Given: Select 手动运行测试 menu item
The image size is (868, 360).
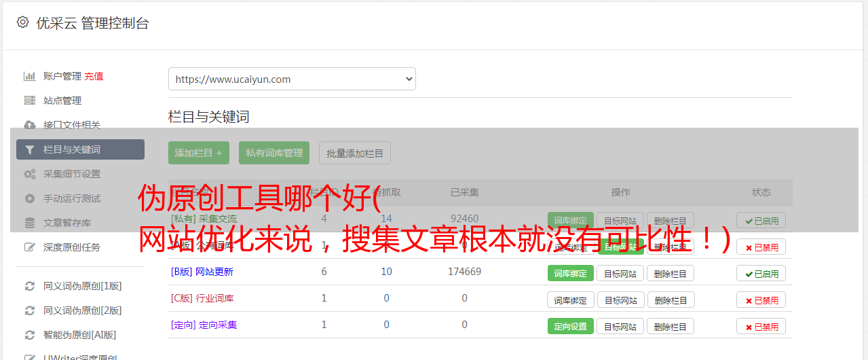Looking at the screenshot, I should click(x=72, y=198).
